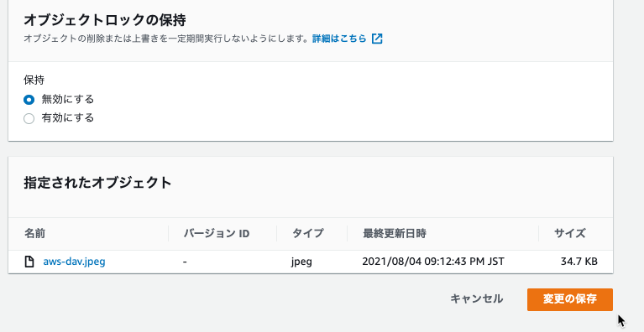644x332 pixels.
Task: Open the aws-dav.jpeg object link
Action: [x=75, y=262]
